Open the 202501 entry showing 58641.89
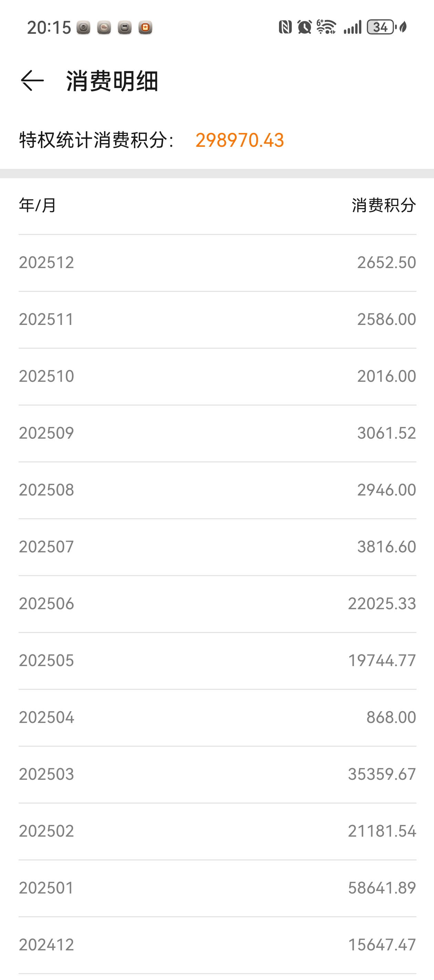Screen dimensions: 434x980 tap(217, 888)
